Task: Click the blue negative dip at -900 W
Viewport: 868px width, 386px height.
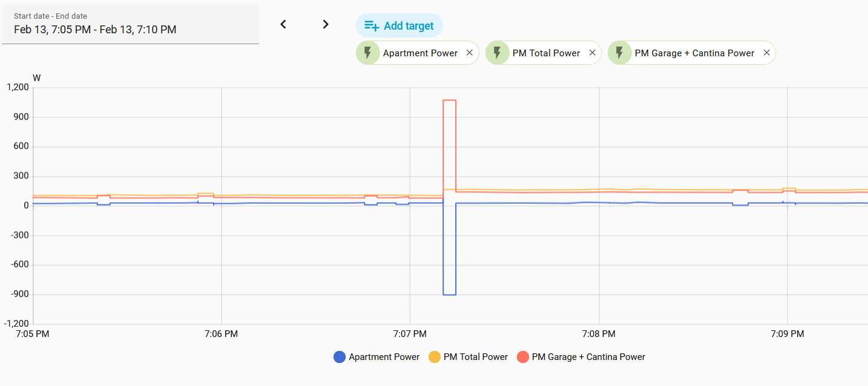Action: [x=449, y=295]
